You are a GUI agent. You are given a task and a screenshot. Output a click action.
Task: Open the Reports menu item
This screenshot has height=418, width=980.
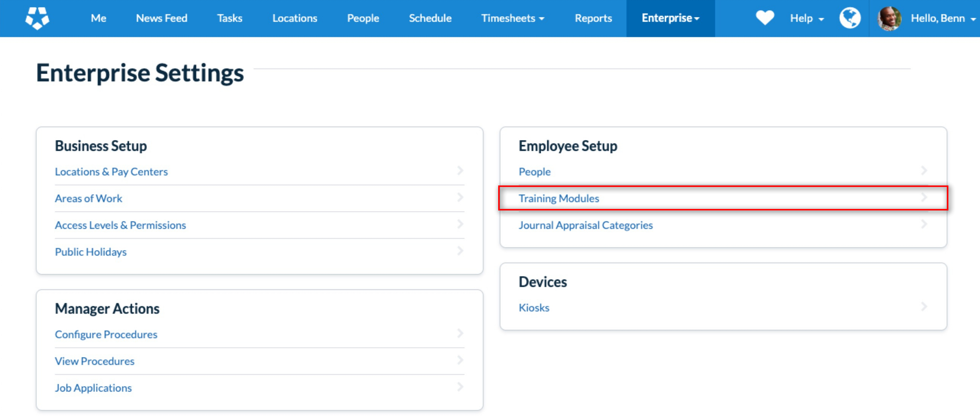(593, 18)
